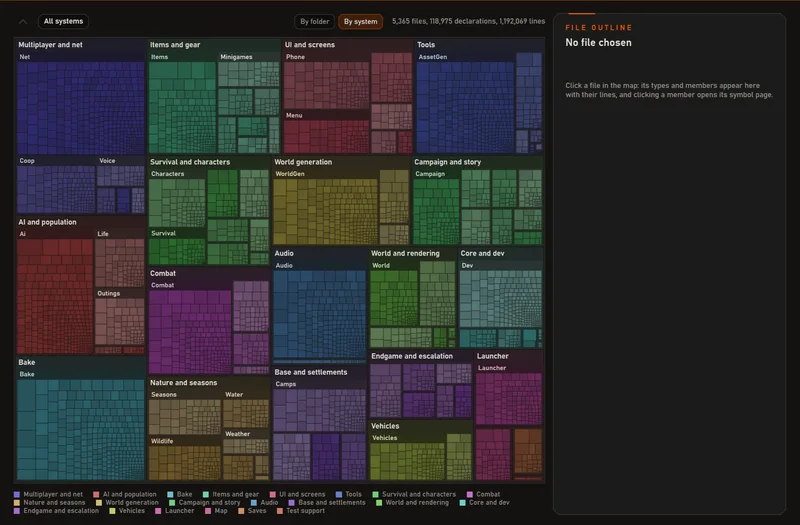800x525 pixels.
Task: Select the Net subfolder label
Action: click(24, 57)
